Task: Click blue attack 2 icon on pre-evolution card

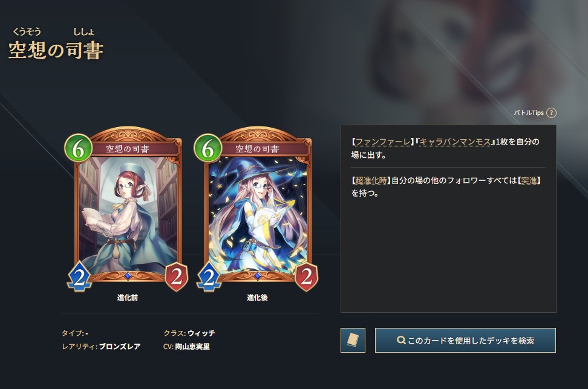Action: (79, 276)
